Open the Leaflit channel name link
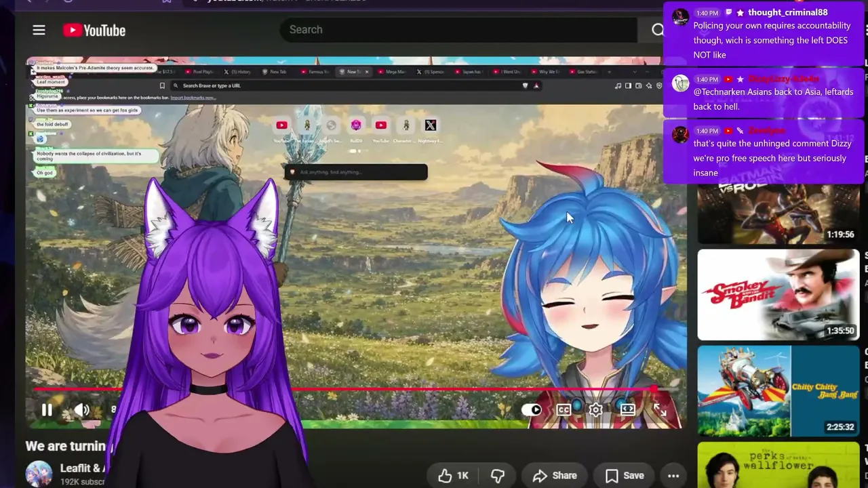Screen dimensions: 868x488 pyautogui.click(x=83, y=468)
